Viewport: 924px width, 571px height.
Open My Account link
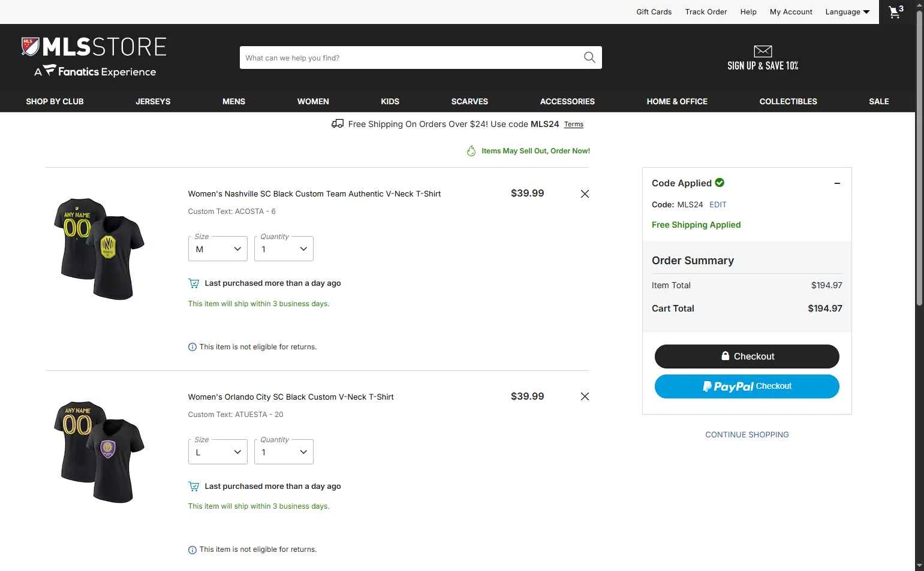(791, 12)
